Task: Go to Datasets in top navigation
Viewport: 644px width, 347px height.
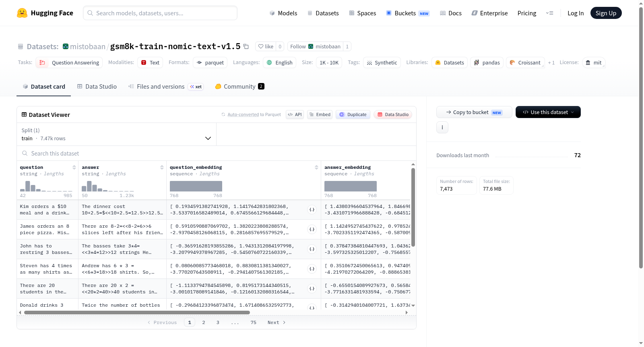Action: pyautogui.click(x=323, y=13)
